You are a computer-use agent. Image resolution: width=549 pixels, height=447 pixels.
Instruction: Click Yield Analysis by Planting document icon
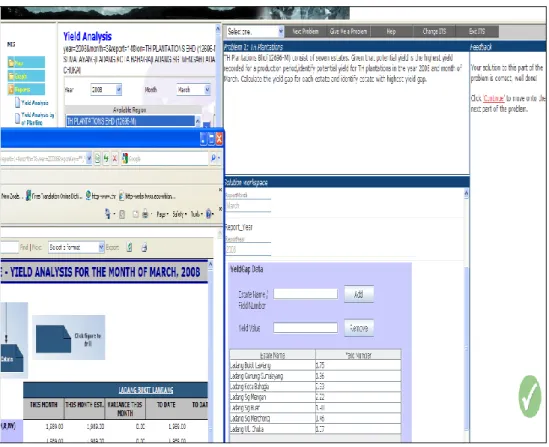point(17,119)
